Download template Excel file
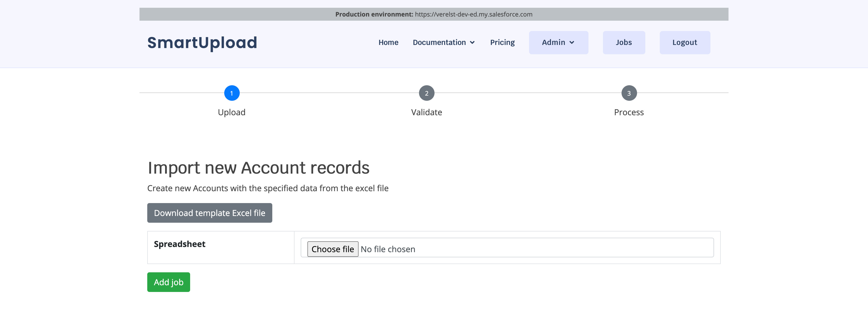The height and width of the screenshot is (309, 868). [x=210, y=213]
